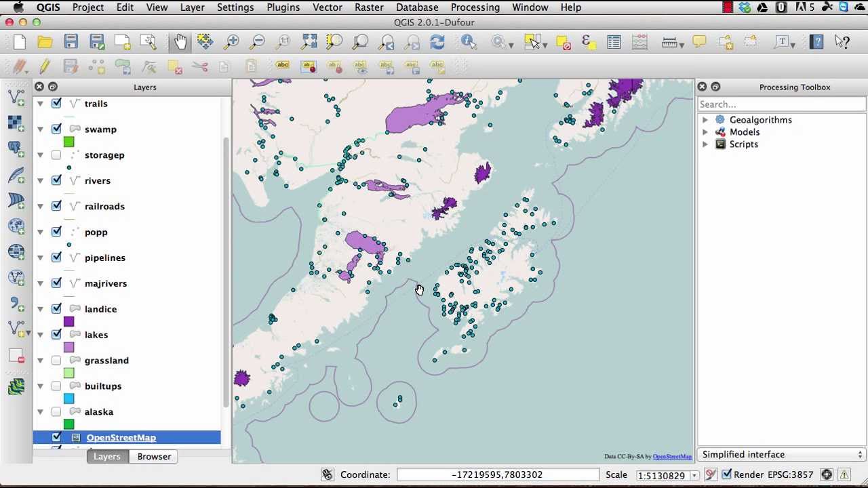Expand Geoalgorithms in Processing Toolbox
Screen dimensions: 868x488
tap(705, 120)
